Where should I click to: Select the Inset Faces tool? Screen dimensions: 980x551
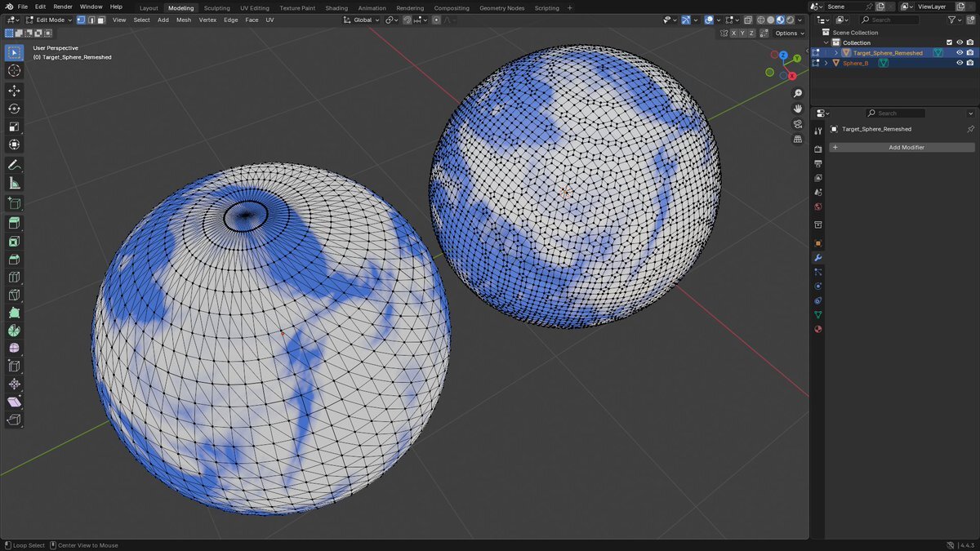click(14, 242)
